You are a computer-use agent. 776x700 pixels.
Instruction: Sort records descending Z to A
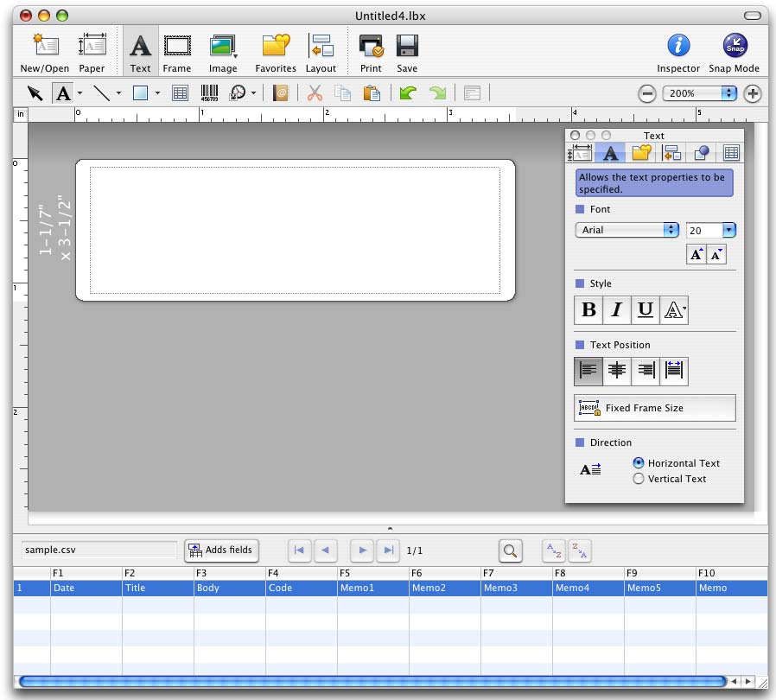[x=580, y=550]
